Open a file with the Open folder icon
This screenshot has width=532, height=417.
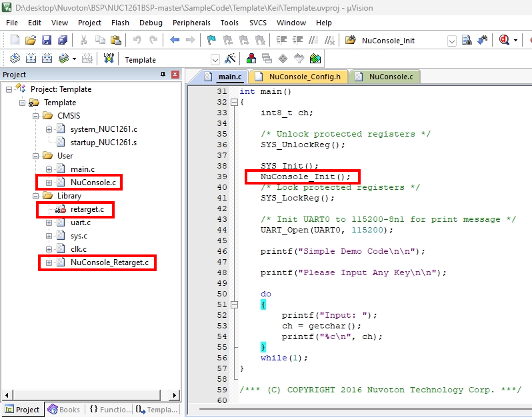[x=31, y=40]
